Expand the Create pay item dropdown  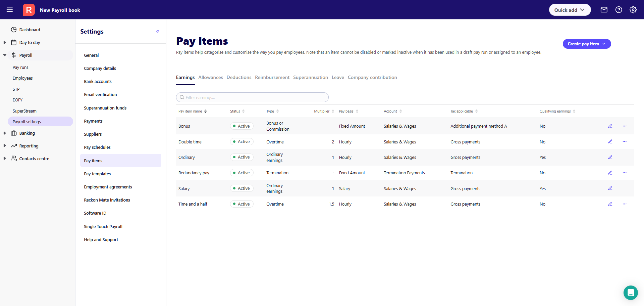coord(587,44)
